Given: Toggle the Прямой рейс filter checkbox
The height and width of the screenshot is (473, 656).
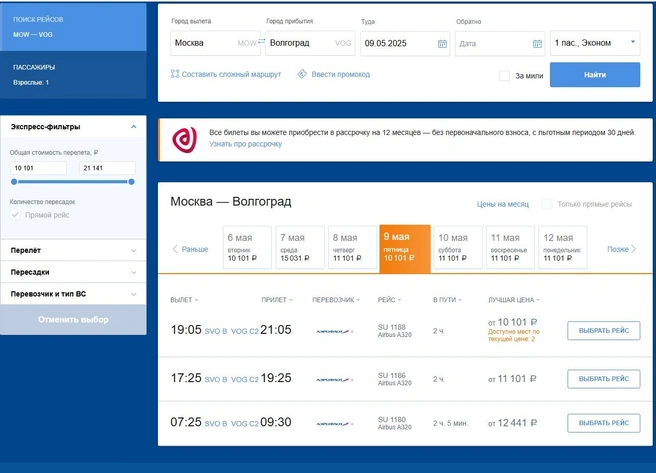Looking at the screenshot, I should [15, 215].
